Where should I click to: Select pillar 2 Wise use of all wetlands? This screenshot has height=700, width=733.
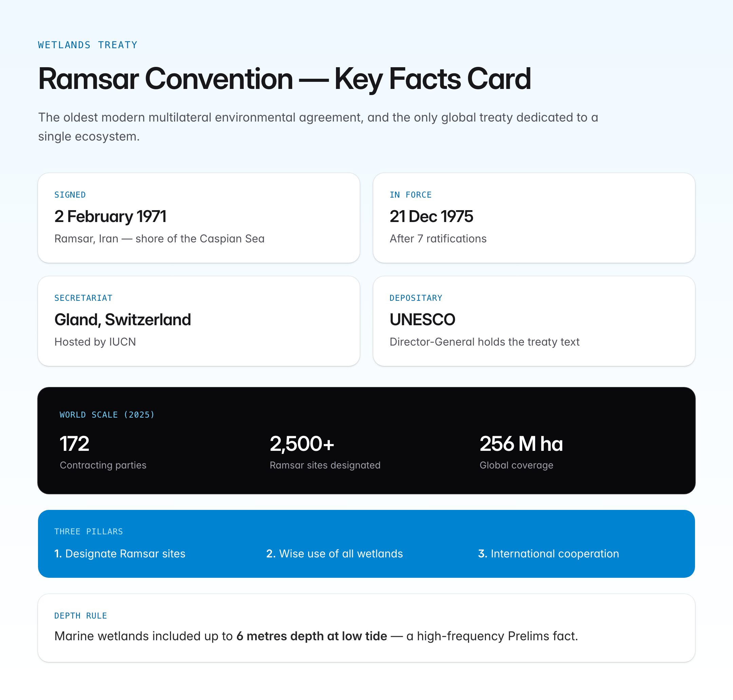pyautogui.click(x=334, y=553)
